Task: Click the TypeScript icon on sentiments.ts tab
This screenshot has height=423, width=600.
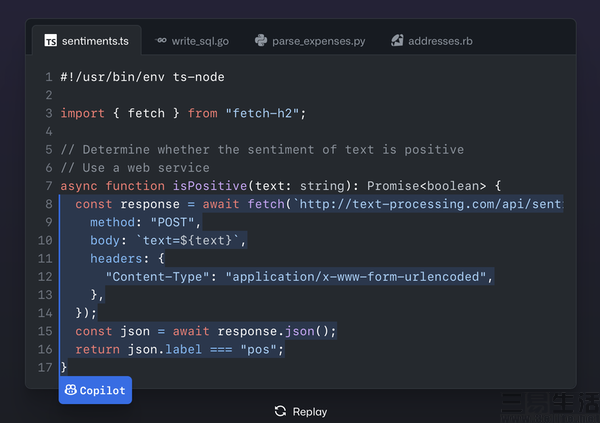Action: [50, 41]
